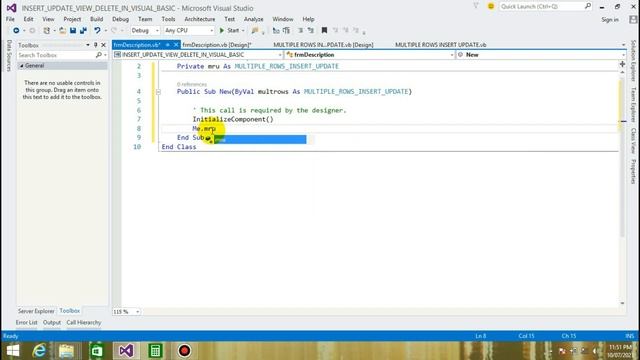Open the Calculator from the taskbar
The height and width of the screenshot is (360, 640).
(x=155, y=351)
